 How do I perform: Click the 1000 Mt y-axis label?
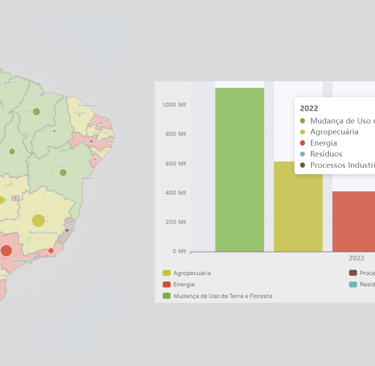tap(174, 105)
